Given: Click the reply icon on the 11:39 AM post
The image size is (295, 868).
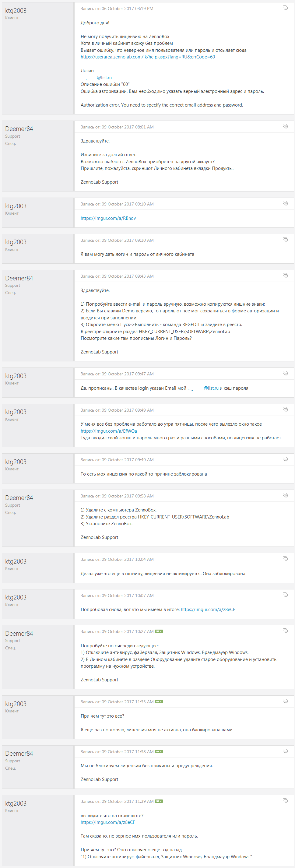Looking at the screenshot, I should [x=285, y=800].
